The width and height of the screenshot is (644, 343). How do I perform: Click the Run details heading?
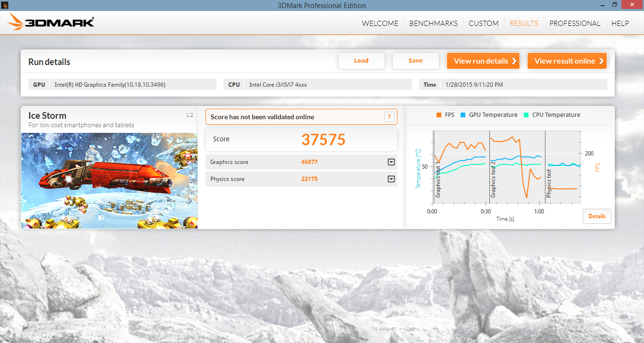[x=49, y=62]
